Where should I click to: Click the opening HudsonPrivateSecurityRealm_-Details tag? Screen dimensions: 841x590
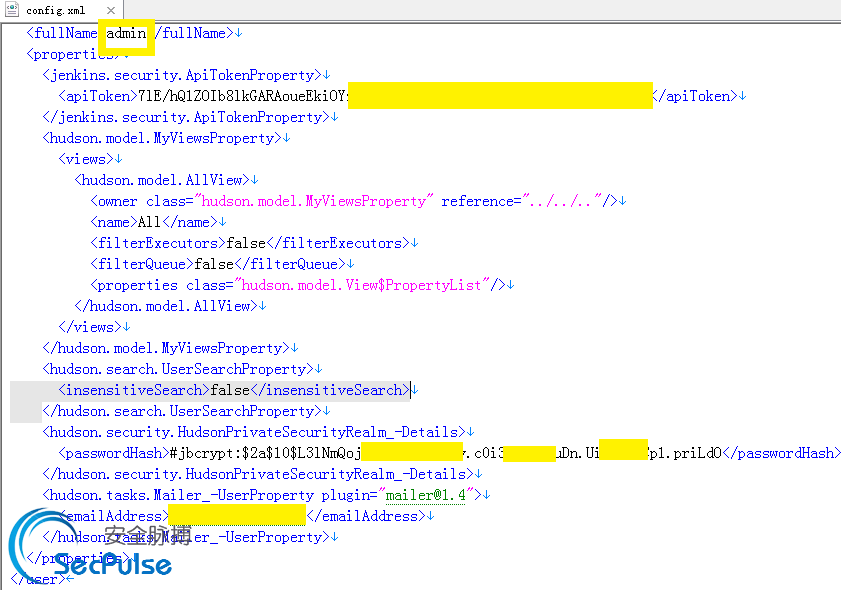[254, 432]
